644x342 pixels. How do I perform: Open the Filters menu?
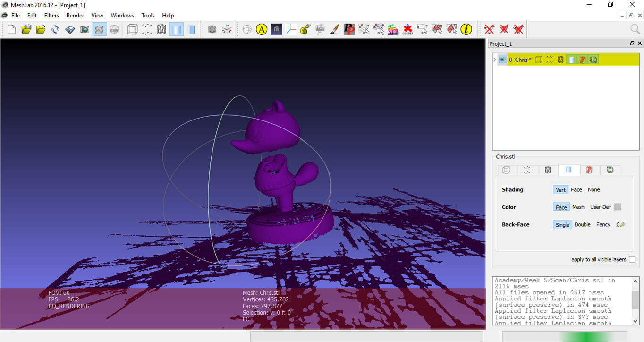(51, 16)
